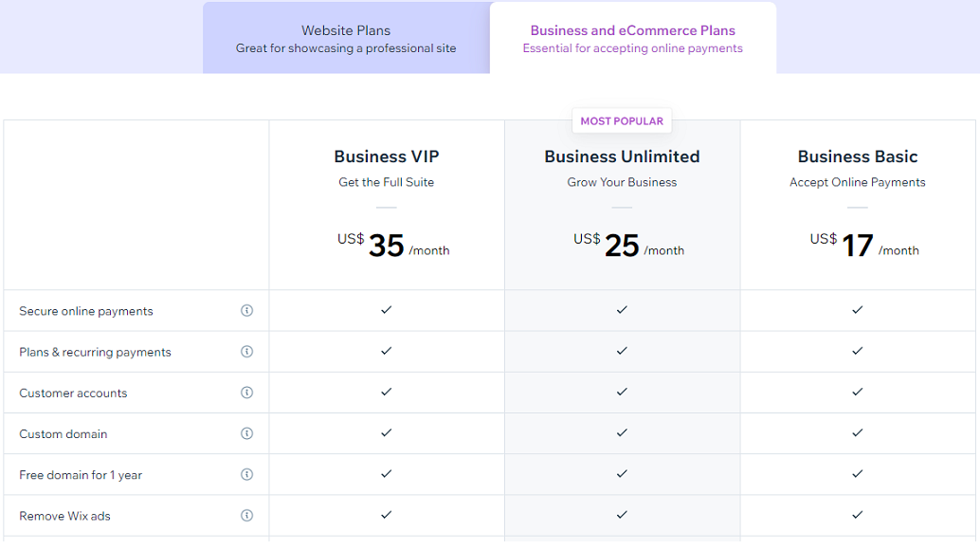The height and width of the screenshot is (549, 980).
Task: Click info icon for Free domain for 1 year
Action: pyautogui.click(x=246, y=474)
